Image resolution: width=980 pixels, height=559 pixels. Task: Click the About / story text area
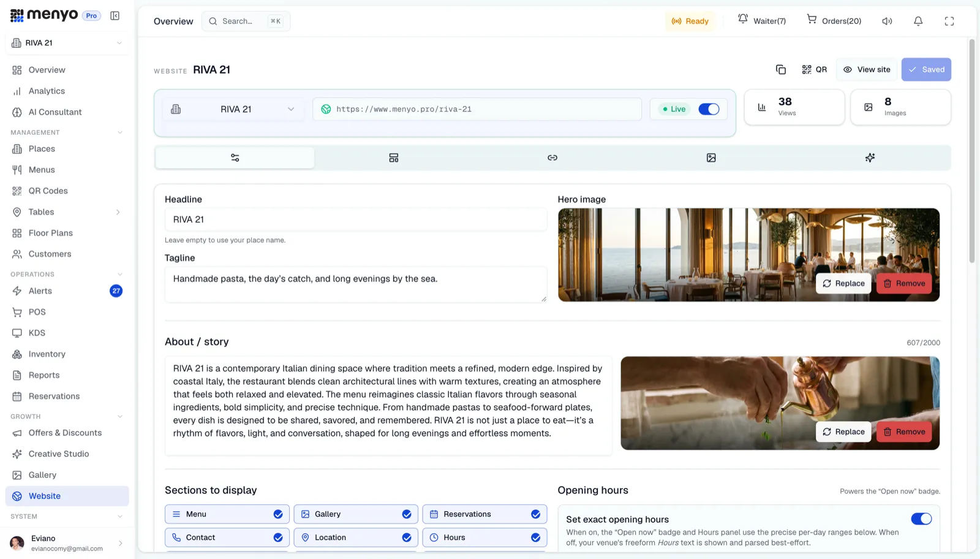click(388, 406)
